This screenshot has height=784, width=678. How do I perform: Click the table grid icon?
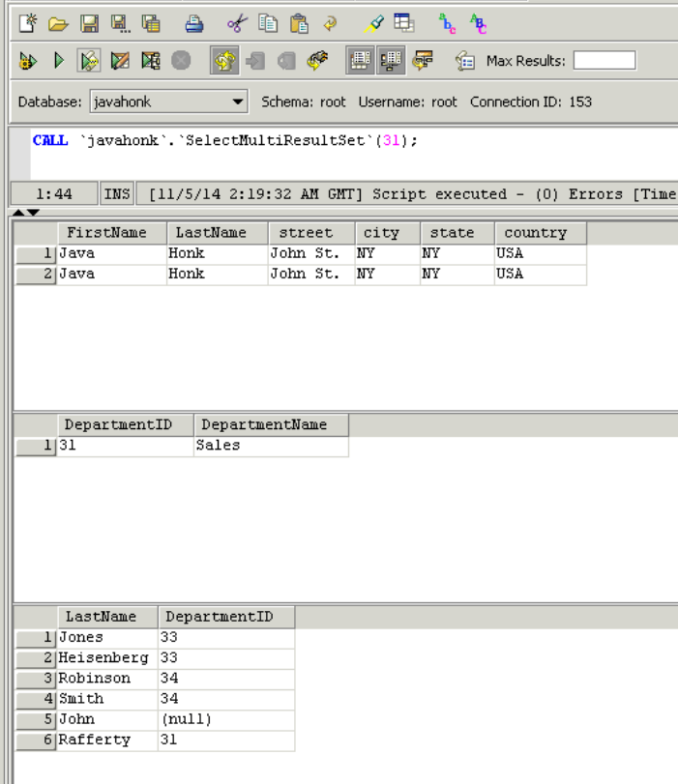(403, 23)
